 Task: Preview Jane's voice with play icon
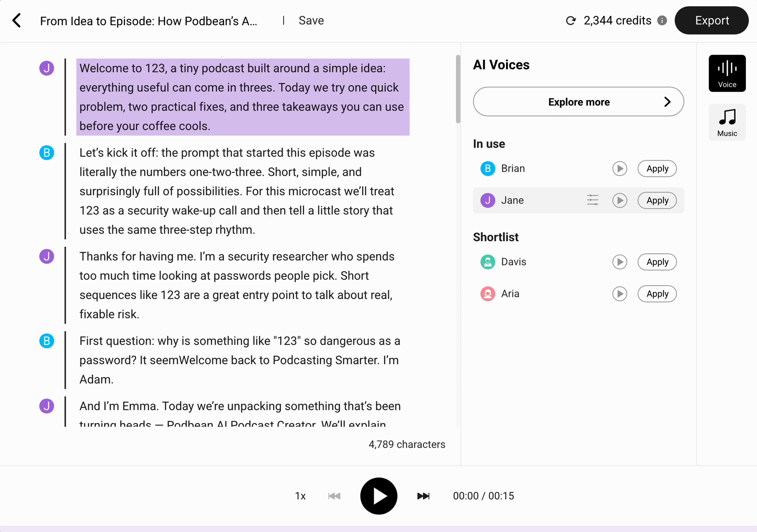click(619, 200)
